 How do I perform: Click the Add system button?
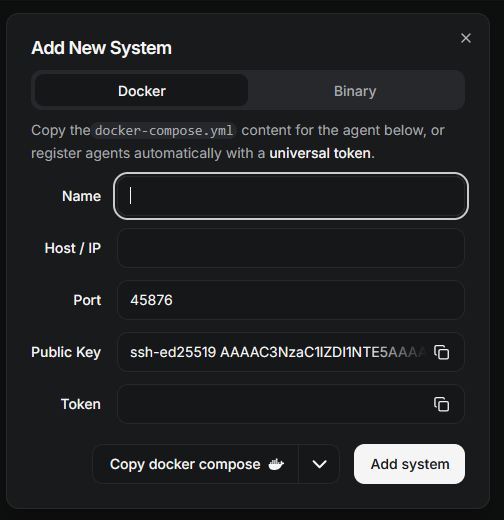click(x=409, y=464)
